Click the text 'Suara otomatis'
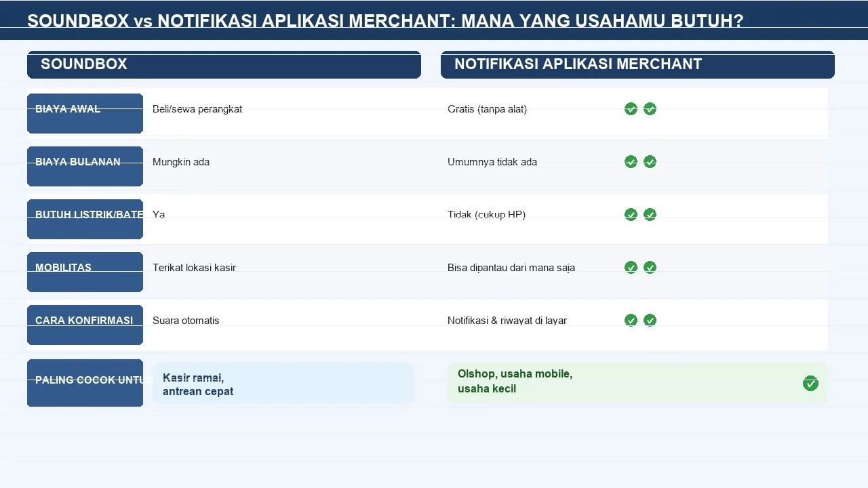868x488 pixels. 186,320
